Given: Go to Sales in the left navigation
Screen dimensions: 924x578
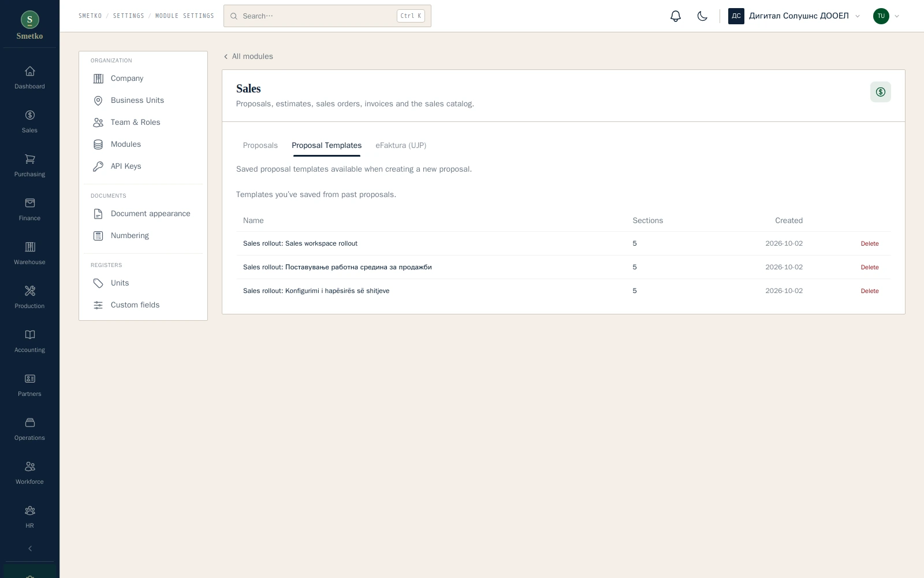Looking at the screenshot, I should [29, 122].
